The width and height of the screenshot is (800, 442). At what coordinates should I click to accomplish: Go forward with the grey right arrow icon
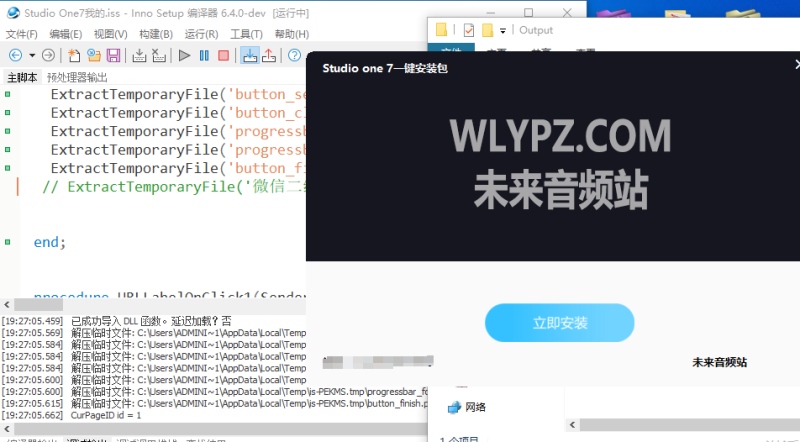click(x=48, y=55)
